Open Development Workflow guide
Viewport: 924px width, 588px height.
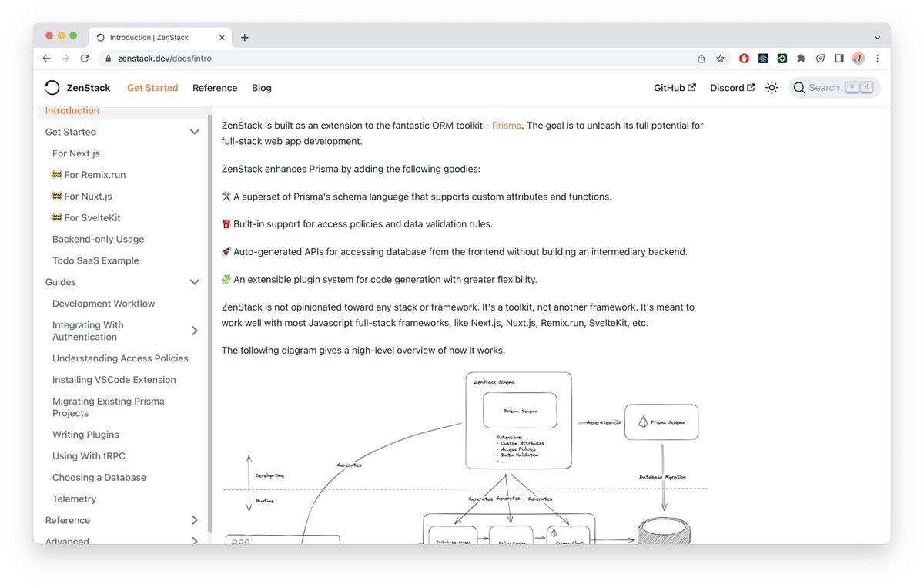pyautogui.click(x=104, y=304)
